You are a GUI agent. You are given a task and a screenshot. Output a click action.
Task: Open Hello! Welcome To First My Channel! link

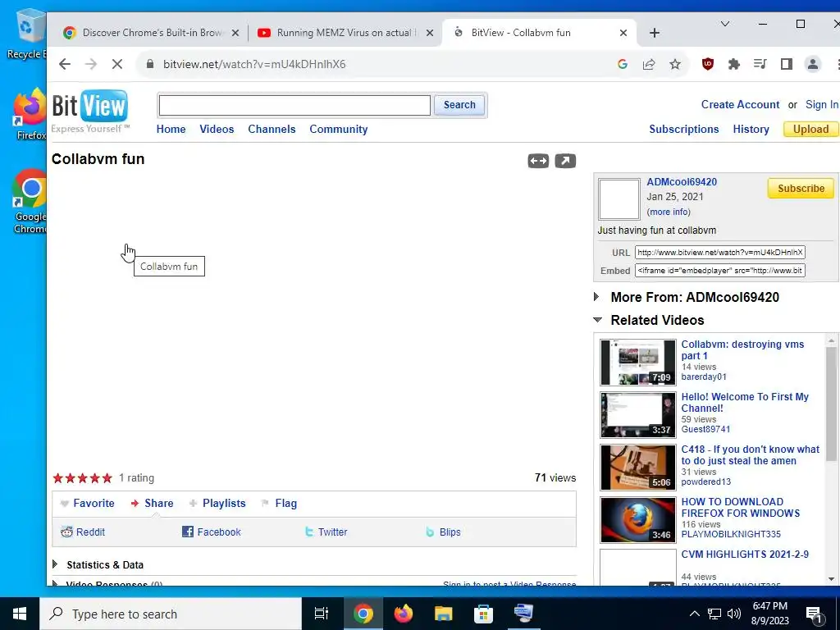point(745,402)
